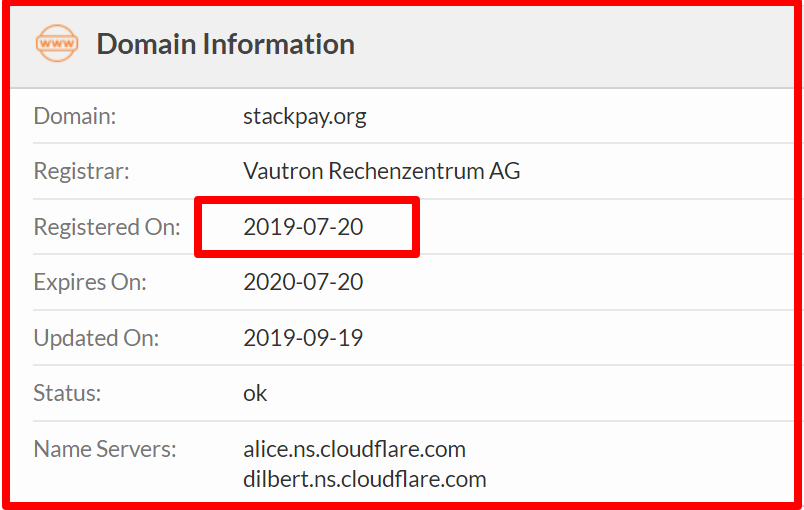Click the ok status value

[255, 394]
